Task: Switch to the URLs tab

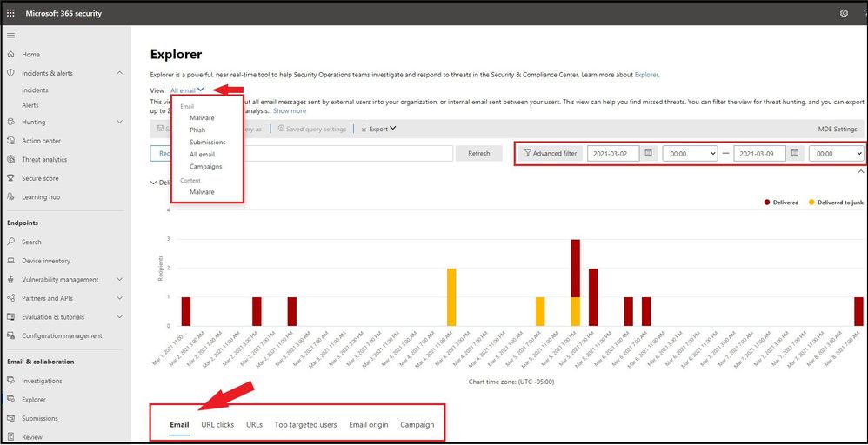Action: pos(255,425)
